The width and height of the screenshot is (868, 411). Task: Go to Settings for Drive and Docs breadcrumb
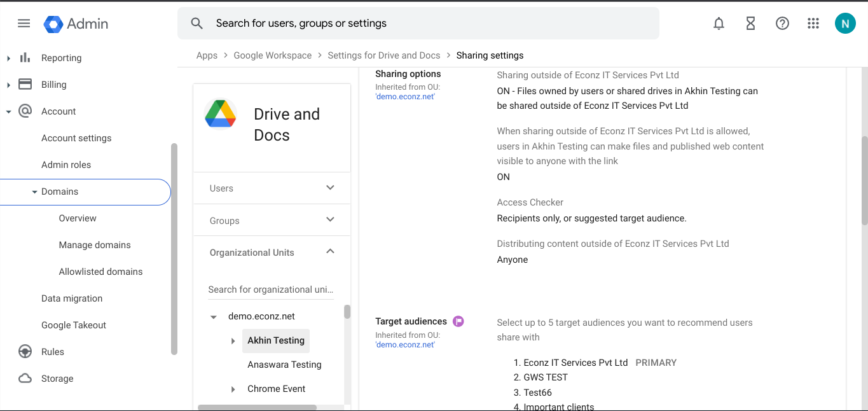click(384, 55)
